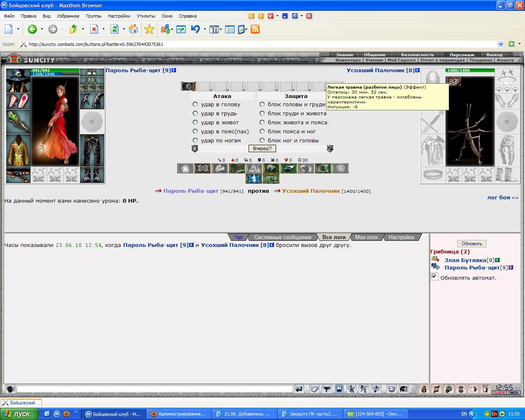The height and width of the screenshot is (420, 525).
Task: Click the Home icon in browser toolbar
Action: coord(133,29)
